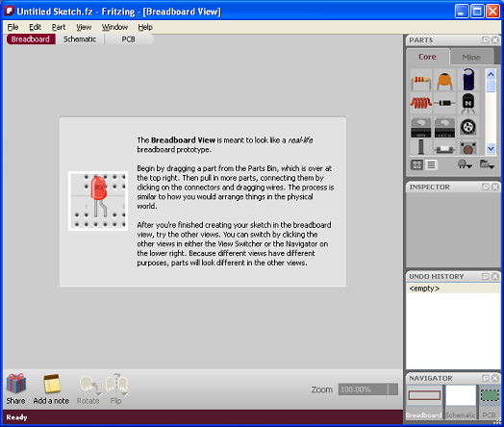504x427 pixels.
Task: Close the Inspector panel
Action: click(495, 187)
